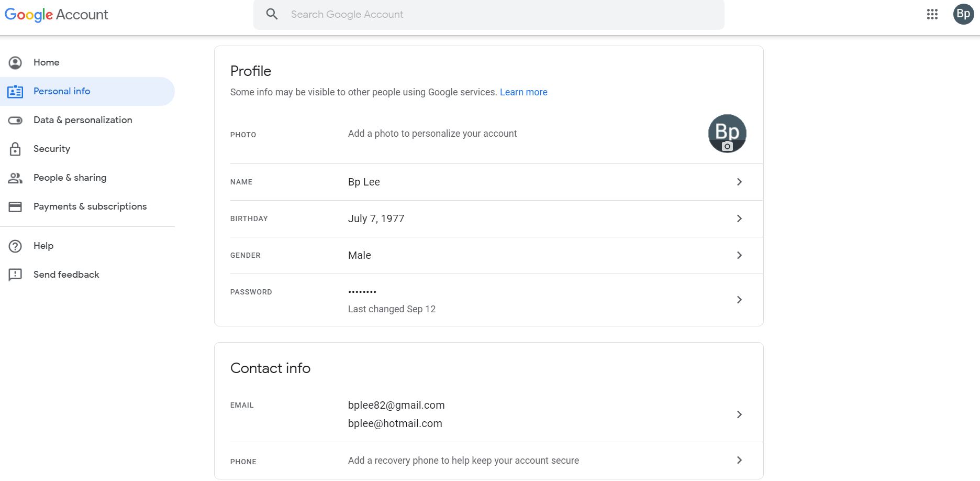Expand the Password row chevron

click(x=739, y=300)
